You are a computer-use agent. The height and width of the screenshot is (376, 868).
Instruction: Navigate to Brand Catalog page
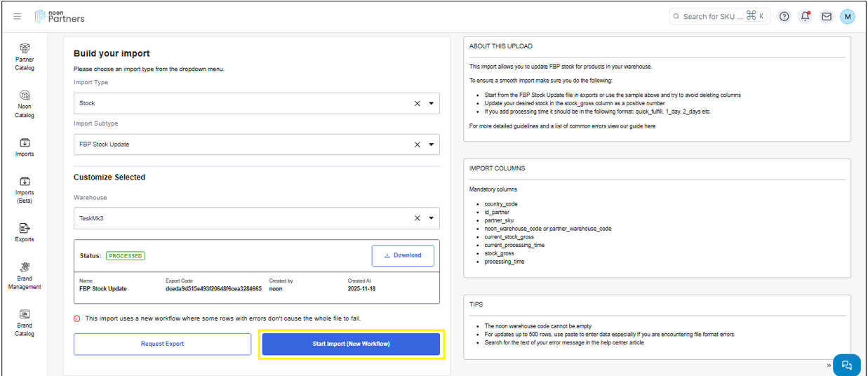click(25, 323)
